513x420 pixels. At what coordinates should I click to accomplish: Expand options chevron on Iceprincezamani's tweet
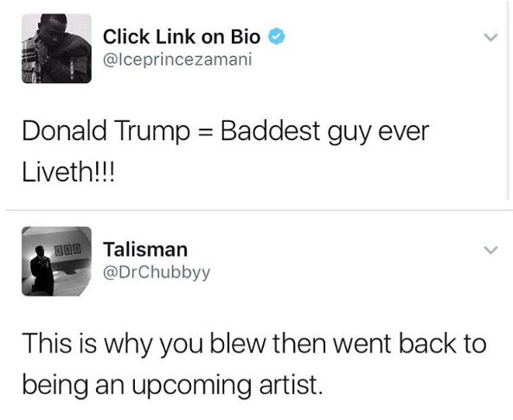click(x=491, y=37)
